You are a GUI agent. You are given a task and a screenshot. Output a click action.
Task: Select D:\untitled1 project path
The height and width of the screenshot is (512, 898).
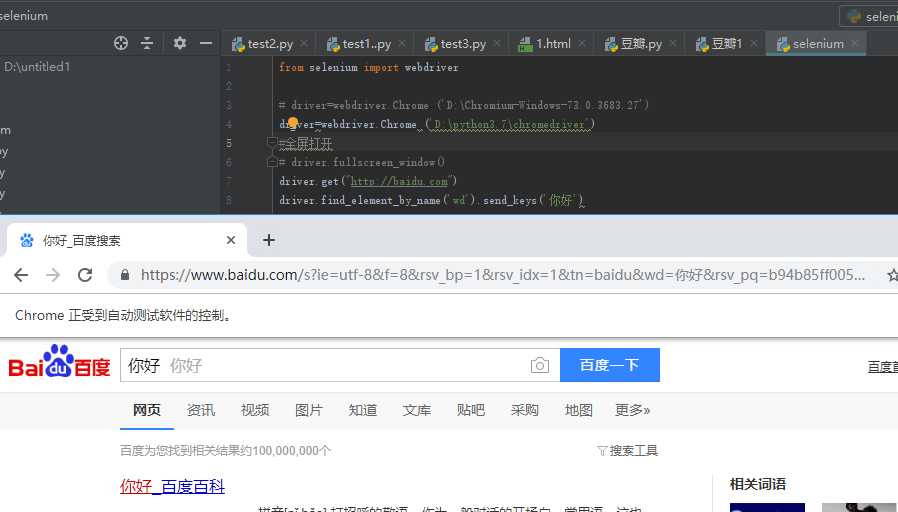[37, 66]
